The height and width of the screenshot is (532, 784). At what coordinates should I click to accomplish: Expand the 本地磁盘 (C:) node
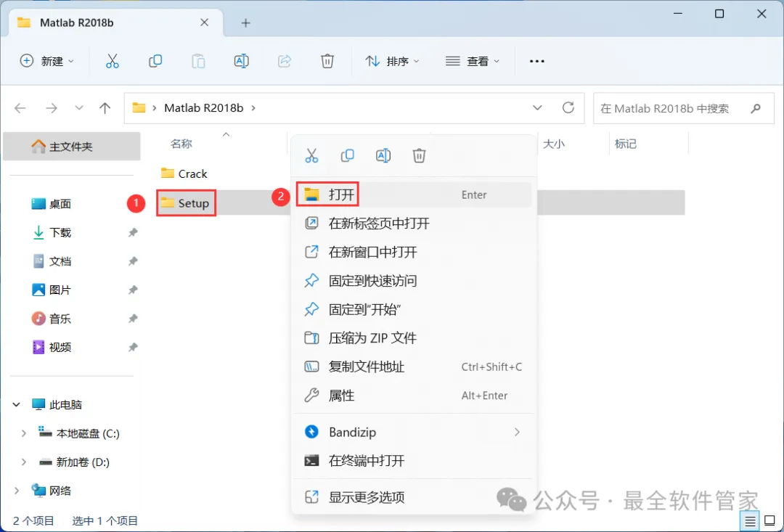point(23,433)
